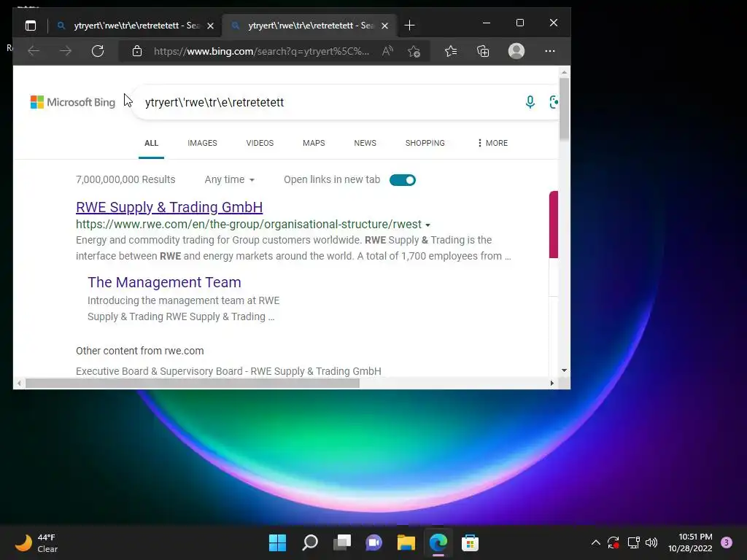Open the NEWS results tab

point(365,143)
